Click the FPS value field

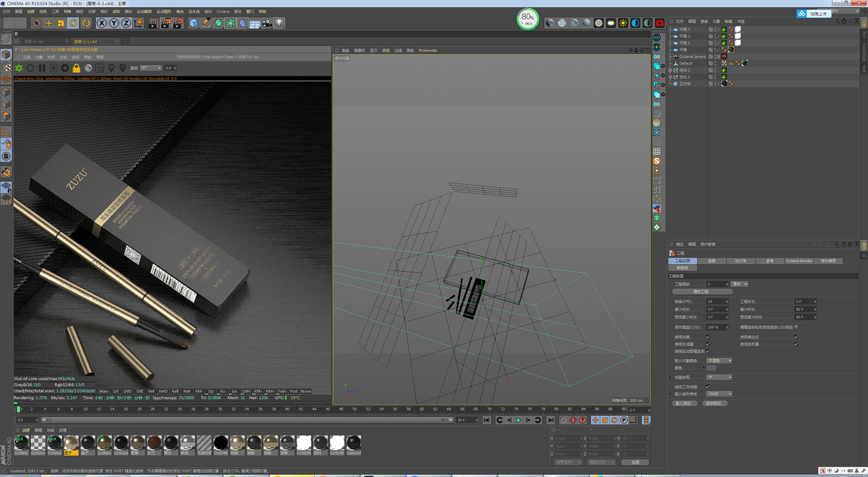(x=718, y=301)
